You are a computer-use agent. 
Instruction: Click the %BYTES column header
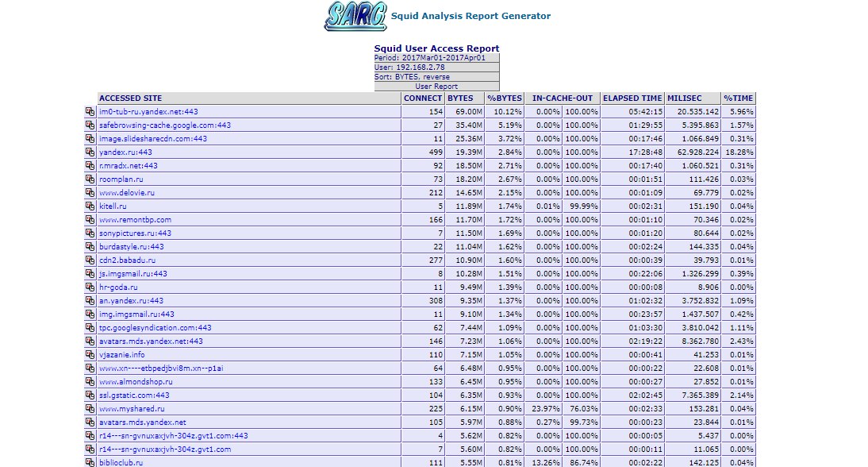(x=505, y=98)
